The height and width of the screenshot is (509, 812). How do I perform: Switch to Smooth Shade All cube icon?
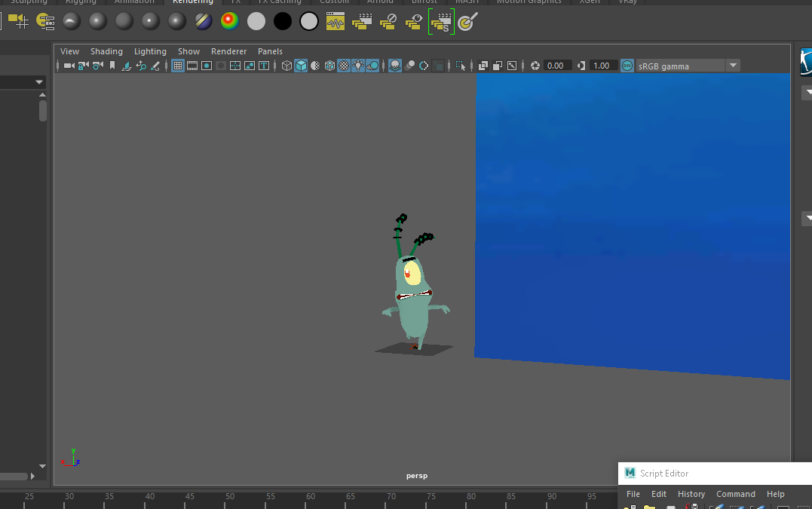point(301,66)
